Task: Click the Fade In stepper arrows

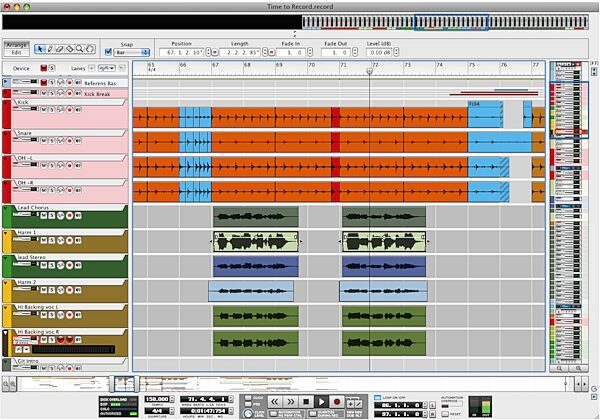Action: coord(310,52)
